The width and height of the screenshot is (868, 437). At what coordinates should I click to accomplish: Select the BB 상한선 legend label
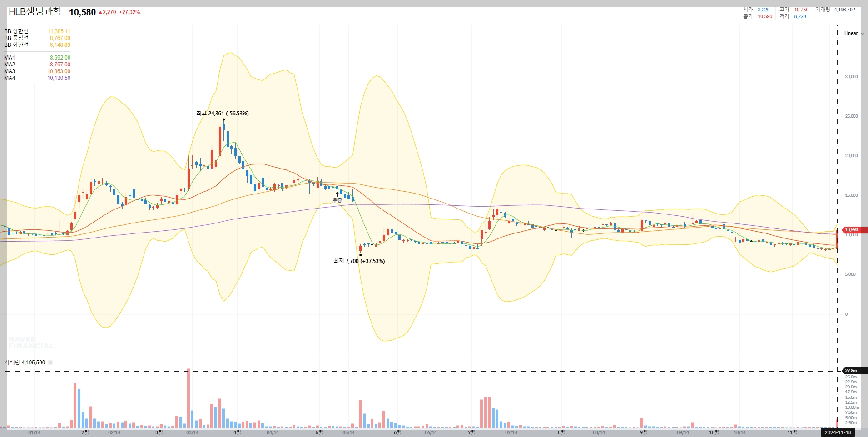click(x=16, y=31)
